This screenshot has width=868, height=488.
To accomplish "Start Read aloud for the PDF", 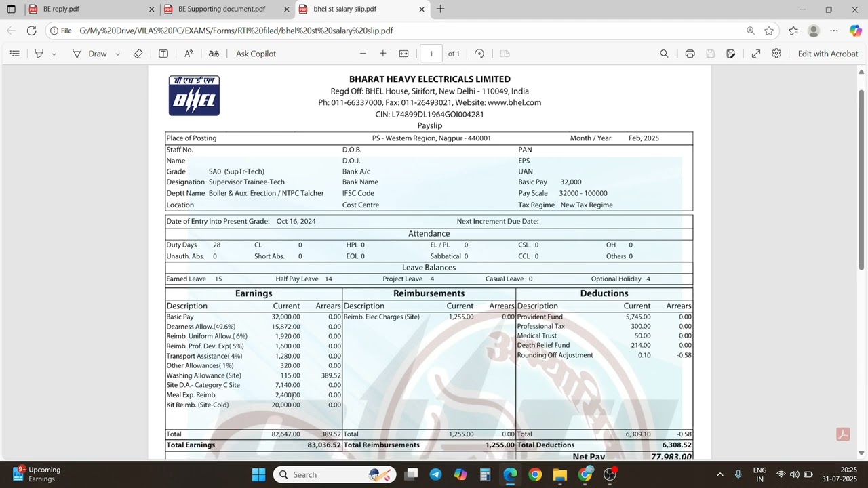I will click(x=189, y=54).
